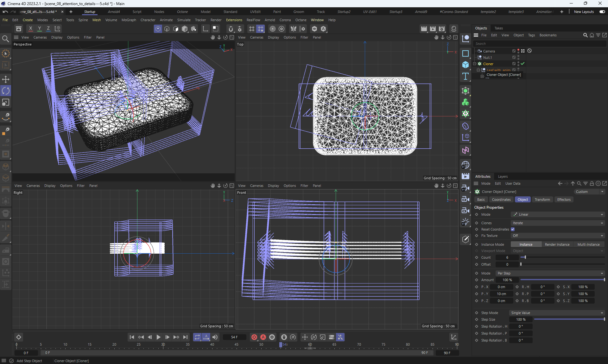Select the Move tool in left toolbar

pyautogui.click(x=6, y=79)
